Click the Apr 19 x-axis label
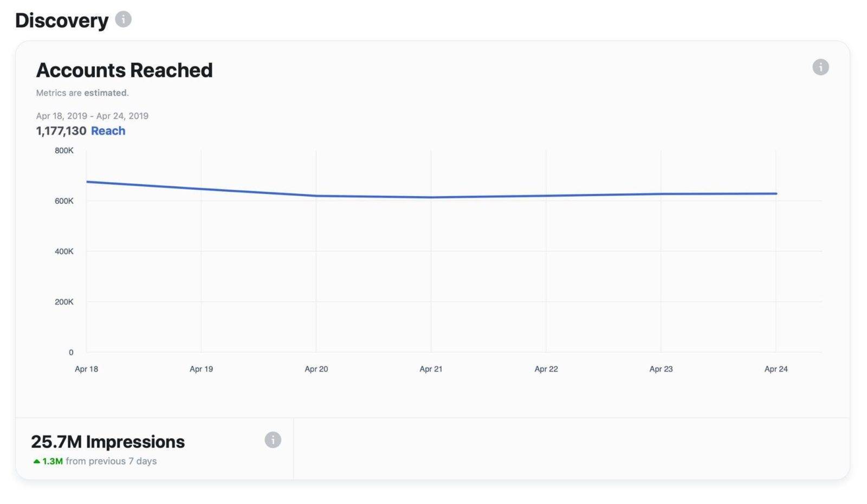 201,369
